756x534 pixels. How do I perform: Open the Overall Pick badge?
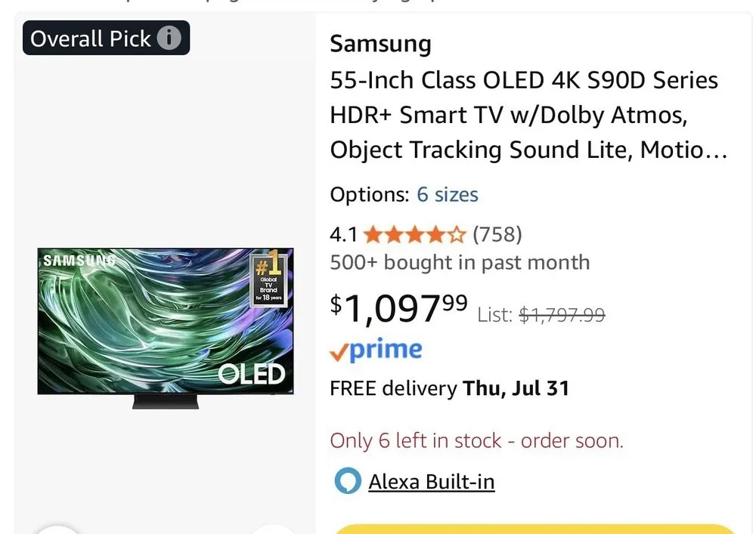pos(106,38)
